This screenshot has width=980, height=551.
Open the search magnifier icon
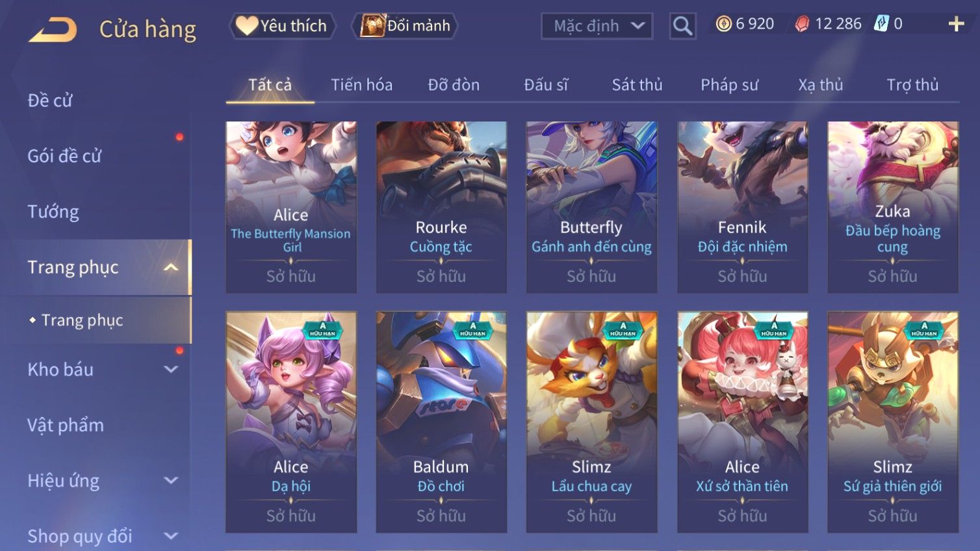click(682, 26)
